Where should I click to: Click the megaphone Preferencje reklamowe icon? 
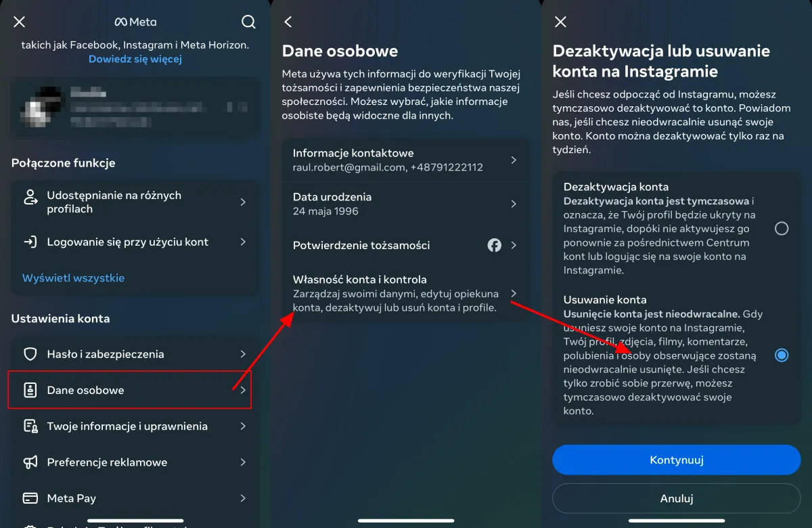click(x=30, y=462)
